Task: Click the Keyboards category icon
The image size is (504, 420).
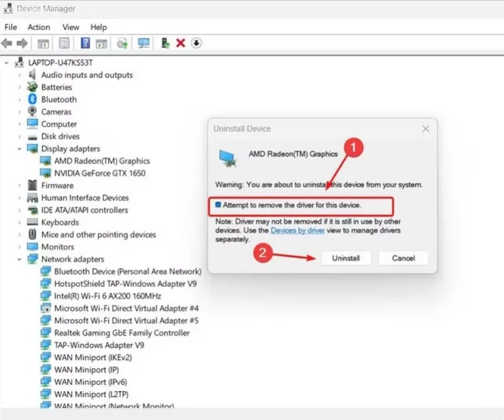Action: point(32,222)
